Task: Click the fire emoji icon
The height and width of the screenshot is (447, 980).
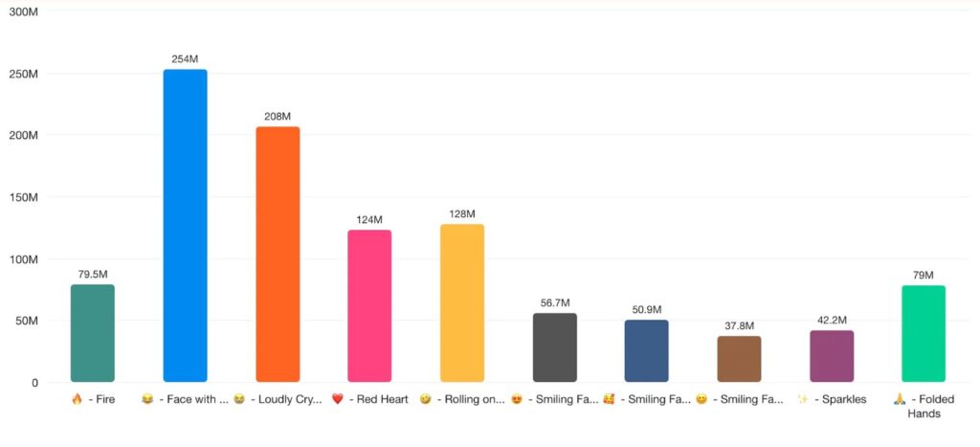Action: (x=77, y=399)
